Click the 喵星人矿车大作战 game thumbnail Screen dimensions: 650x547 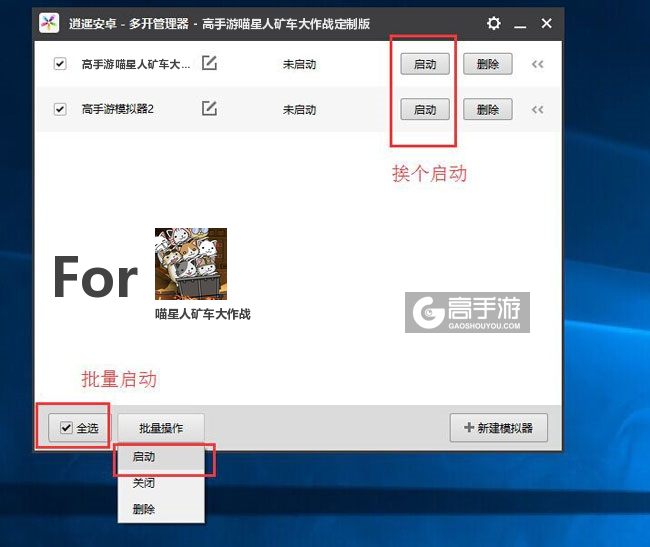click(x=191, y=264)
